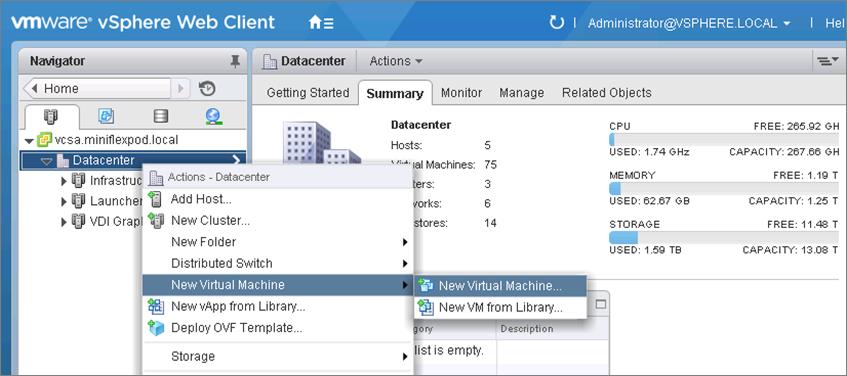This screenshot has width=847, height=376.
Task: Click the Deploy OVF Template icon
Action: tap(156, 328)
